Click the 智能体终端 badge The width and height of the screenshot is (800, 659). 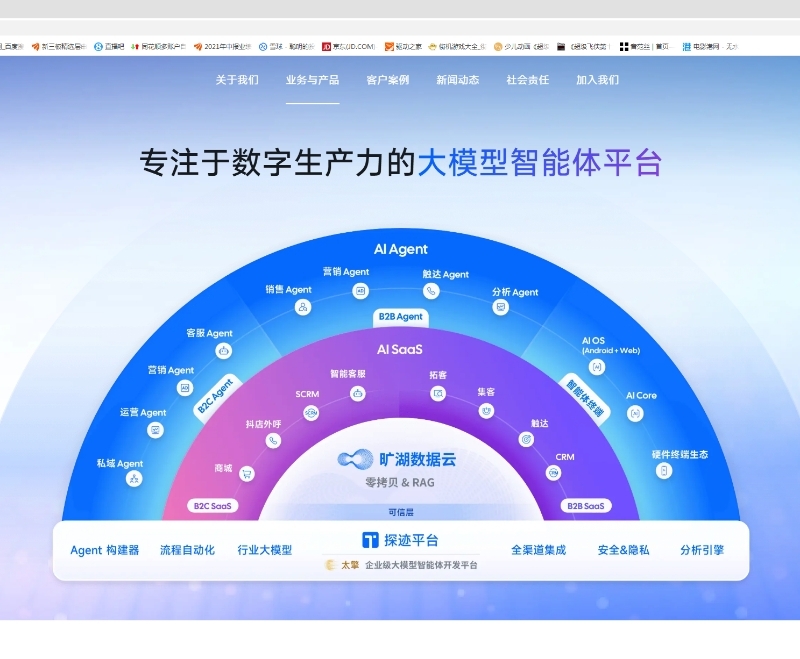pyautogui.click(x=585, y=398)
